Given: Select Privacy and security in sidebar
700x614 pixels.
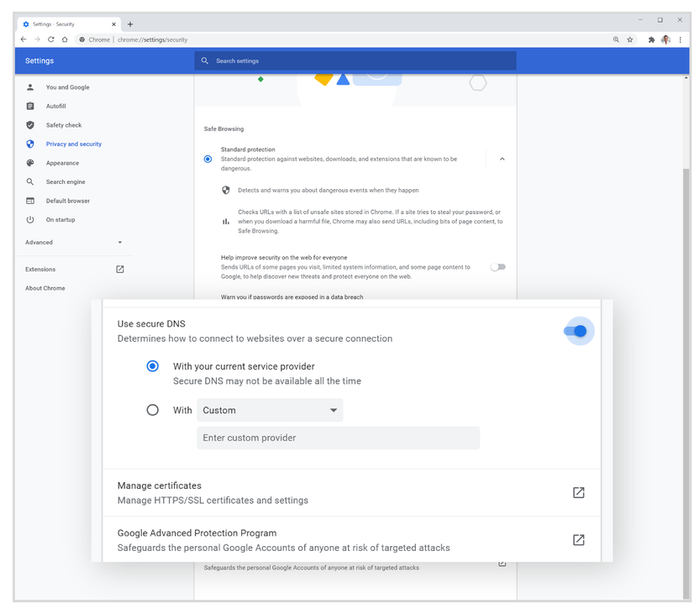Looking at the screenshot, I should tap(74, 144).
